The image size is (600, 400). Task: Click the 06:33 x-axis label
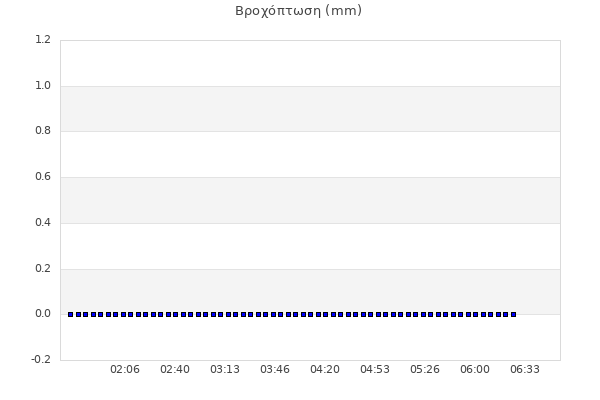[525, 370]
